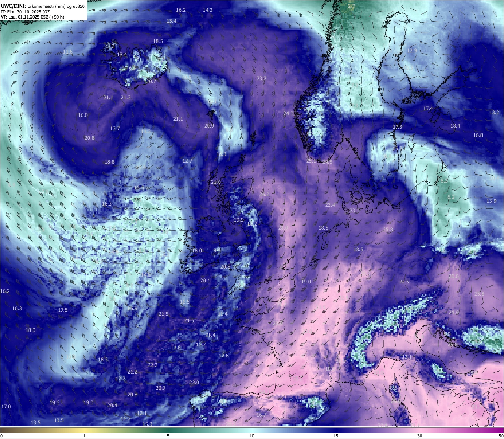Click the value 23.4 west of Denmark
The width and height of the screenshot is (504, 439).
pyautogui.click(x=330, y=205)
